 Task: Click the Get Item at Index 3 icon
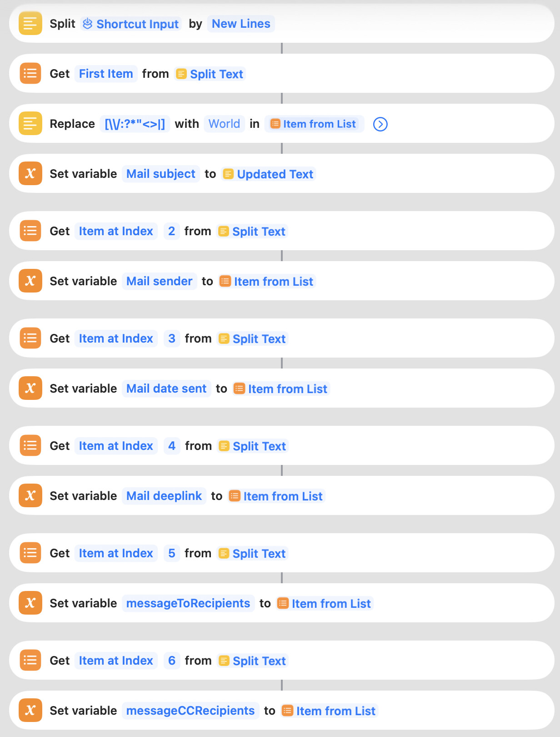[x=30, y=338]
